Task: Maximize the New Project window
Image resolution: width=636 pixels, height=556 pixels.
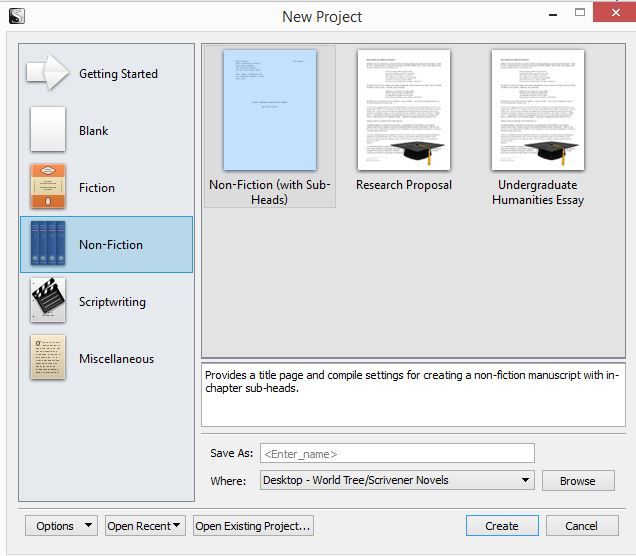Action: point(580,13)
